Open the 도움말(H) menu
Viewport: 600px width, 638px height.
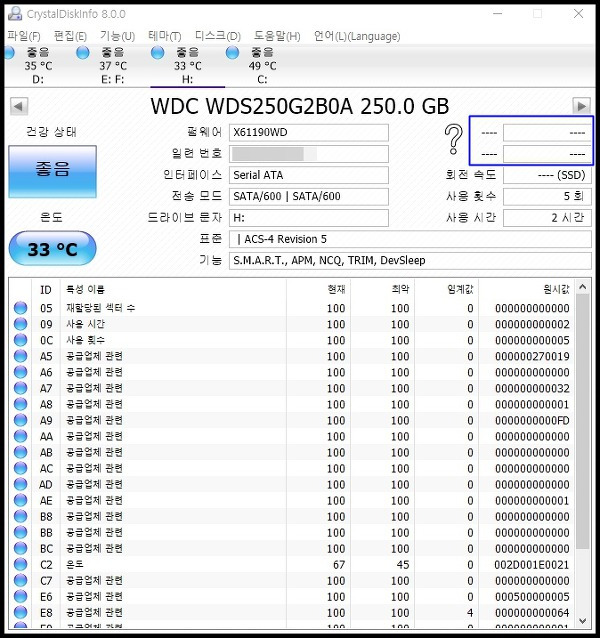click(x=277, y=36)
